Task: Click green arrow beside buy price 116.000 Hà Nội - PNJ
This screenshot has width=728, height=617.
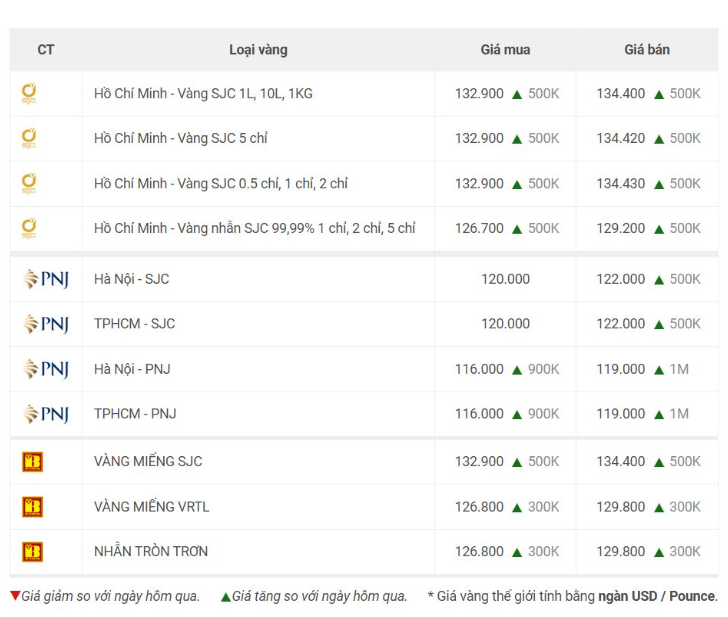Action: click(x=517, y=370)
